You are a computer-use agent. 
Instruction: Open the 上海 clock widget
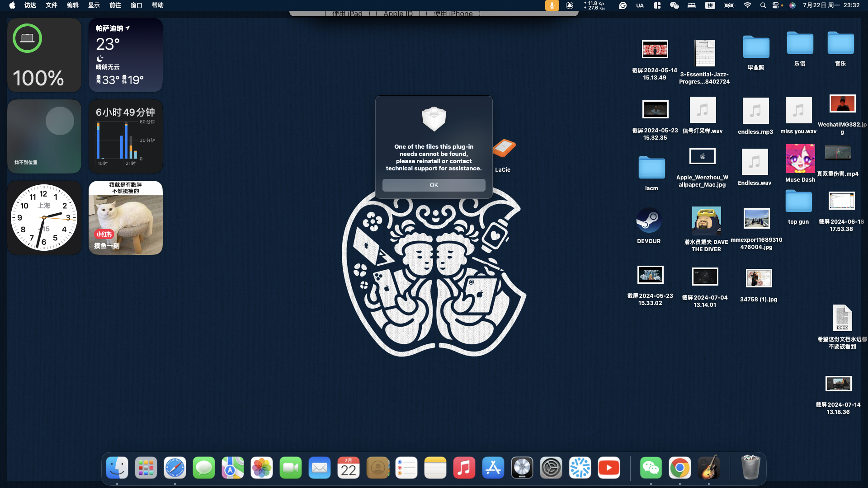[44, 218]
